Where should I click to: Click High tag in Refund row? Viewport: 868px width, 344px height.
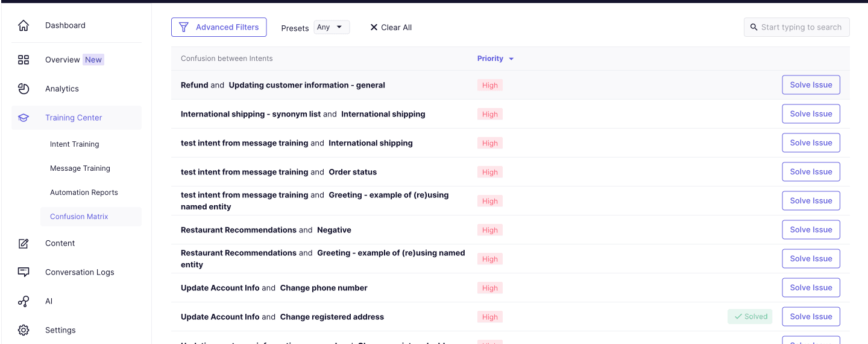click(490, 85)
